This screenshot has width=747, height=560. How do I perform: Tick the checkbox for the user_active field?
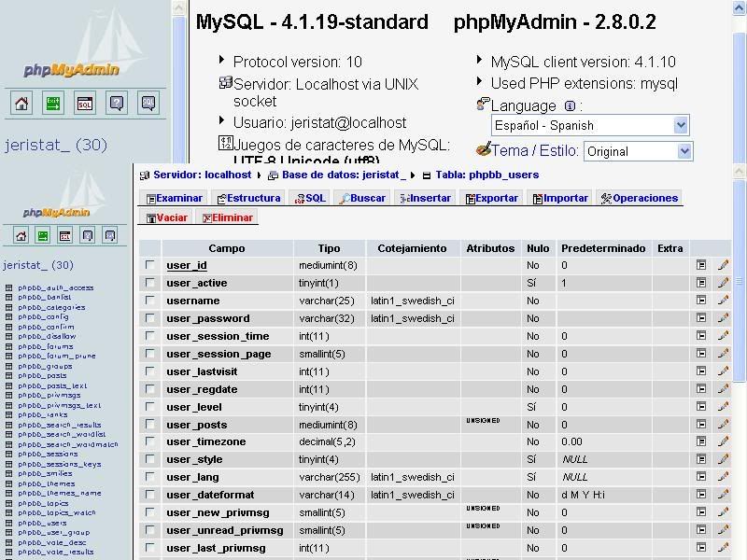[150, 283]
